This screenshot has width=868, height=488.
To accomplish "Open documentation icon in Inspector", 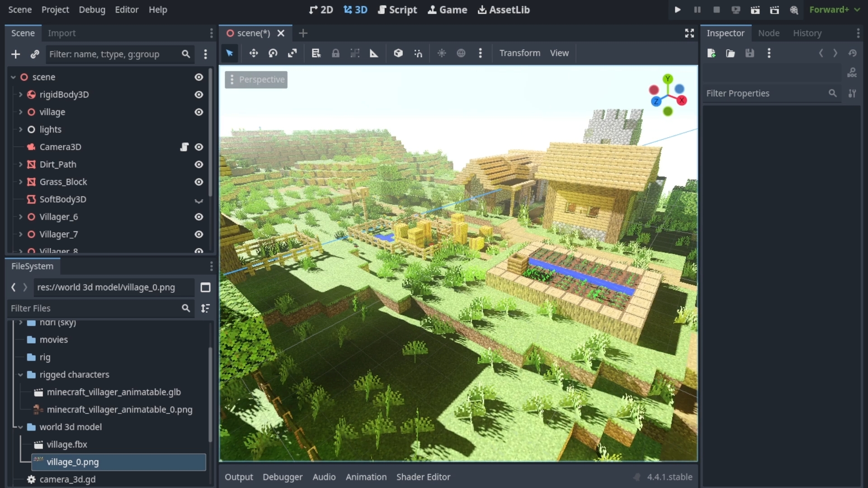I will coord(852,73).
